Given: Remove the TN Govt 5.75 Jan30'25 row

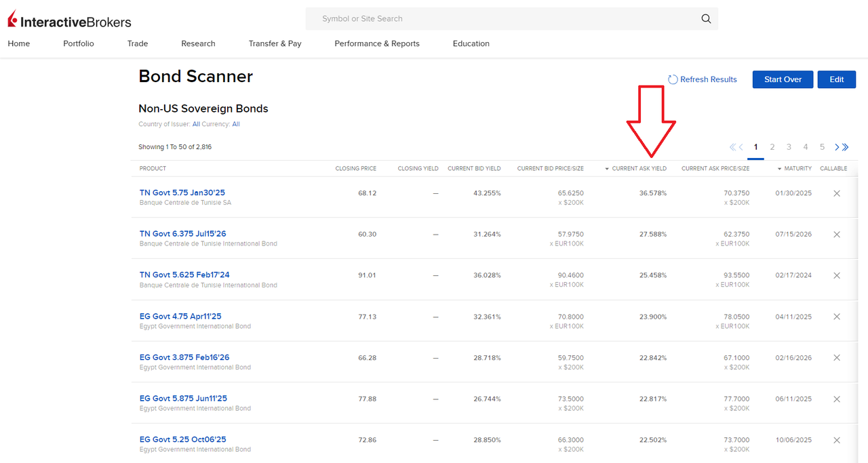Looking at the screenshot, I should click(837, 193).
